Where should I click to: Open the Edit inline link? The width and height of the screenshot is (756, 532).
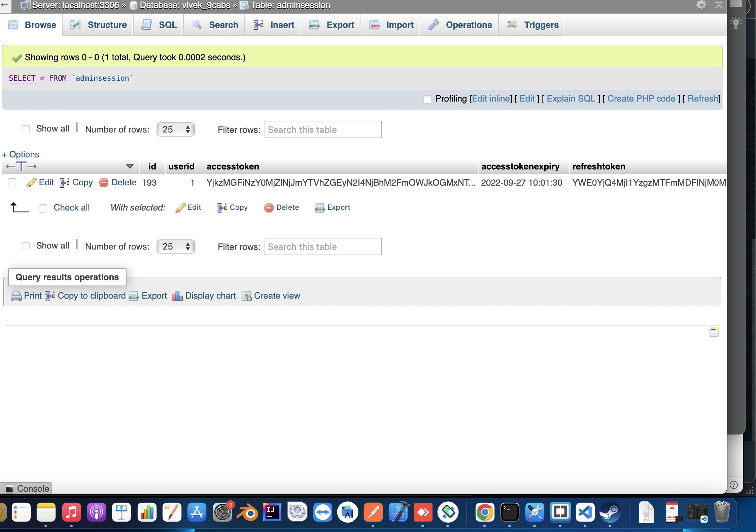point(489,99)
